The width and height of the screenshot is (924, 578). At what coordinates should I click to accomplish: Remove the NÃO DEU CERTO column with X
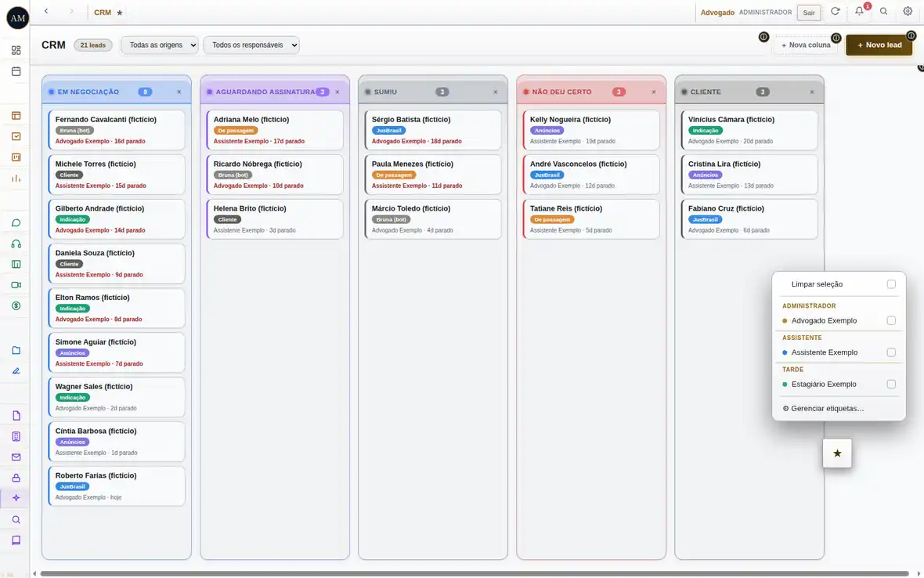click(654, 92)
